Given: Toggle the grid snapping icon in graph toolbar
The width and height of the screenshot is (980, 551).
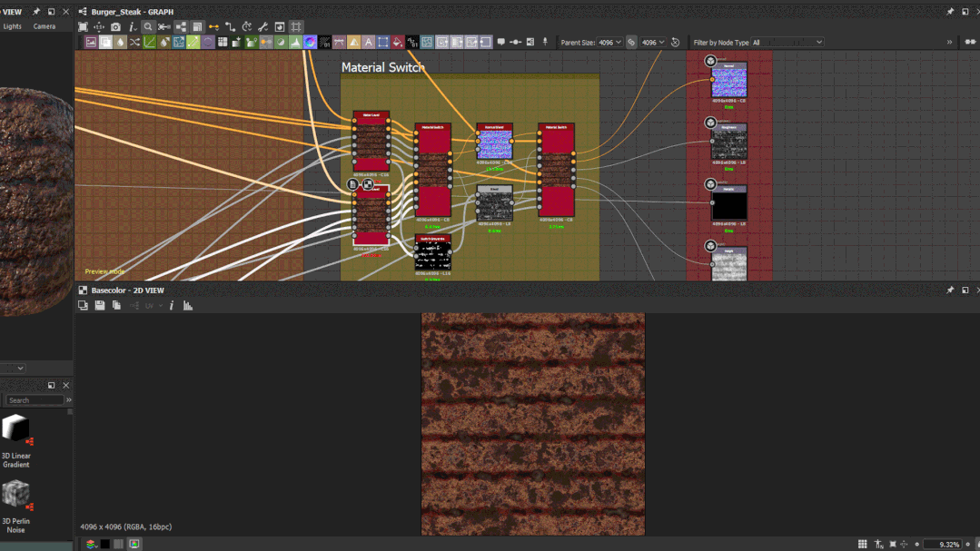Looking at the screenshot, I should coord(296,27).
